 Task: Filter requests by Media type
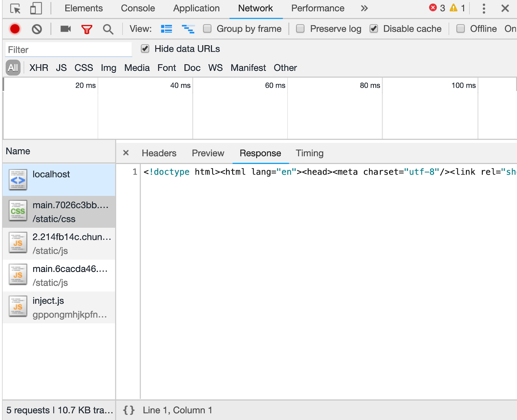[137, 68]
